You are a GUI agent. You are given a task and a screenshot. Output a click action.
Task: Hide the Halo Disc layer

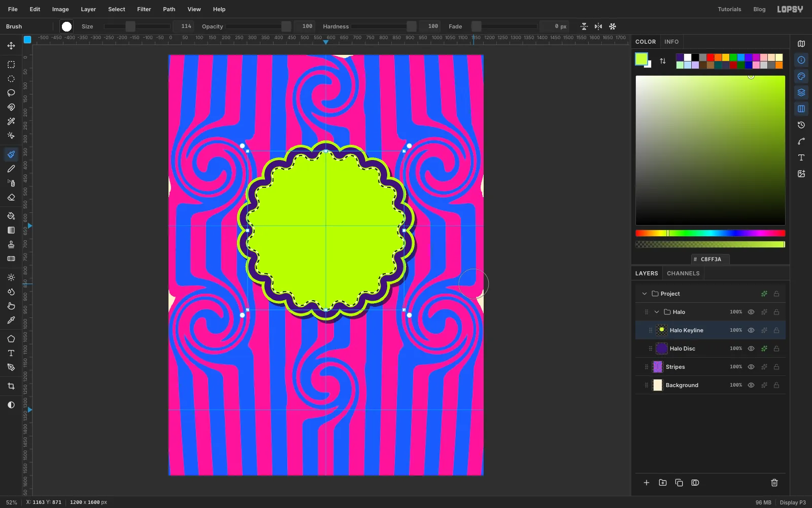tap(751, 348)
